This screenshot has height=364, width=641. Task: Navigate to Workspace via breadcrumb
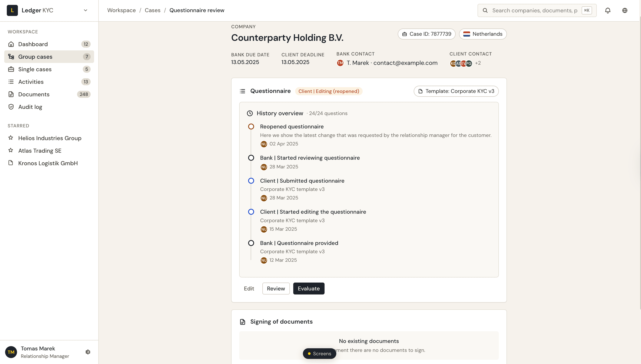[121, 10]
